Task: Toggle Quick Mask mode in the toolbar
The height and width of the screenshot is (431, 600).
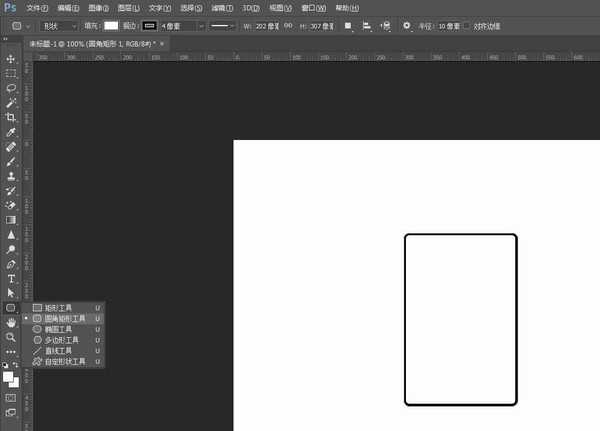Action: pyautogui.click(x=11, y=397)
